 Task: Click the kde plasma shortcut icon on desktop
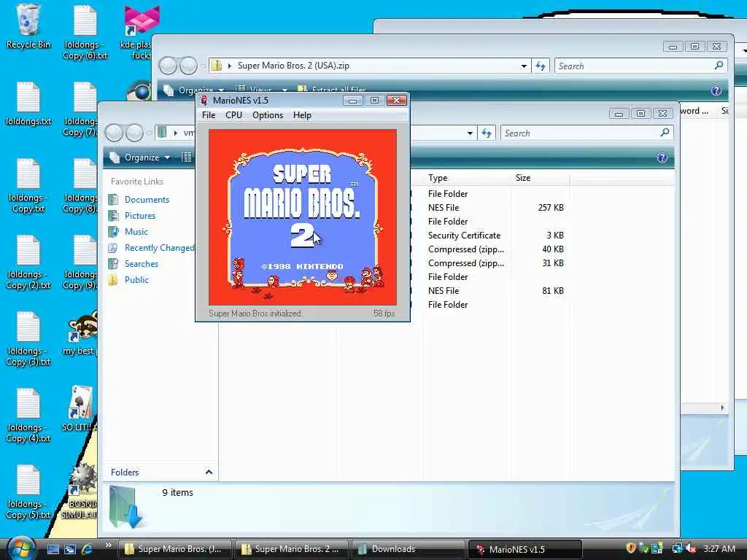tap(141, 32)
